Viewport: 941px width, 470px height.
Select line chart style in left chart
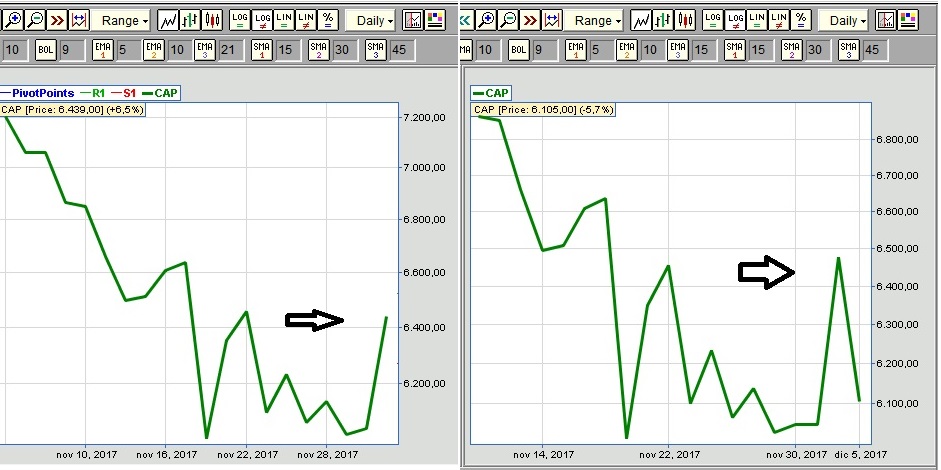pyautogui.click(x=168, y=20)
